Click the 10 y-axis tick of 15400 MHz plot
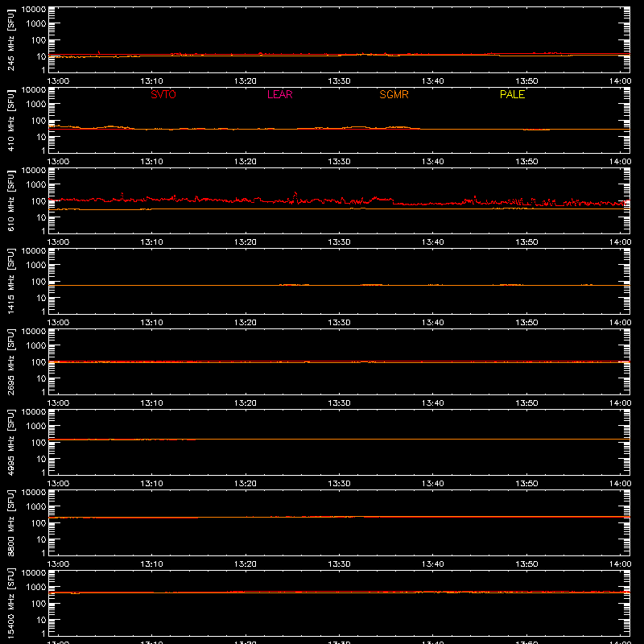The width and height of the screenshot is (644, 644). tap(41, 620)
